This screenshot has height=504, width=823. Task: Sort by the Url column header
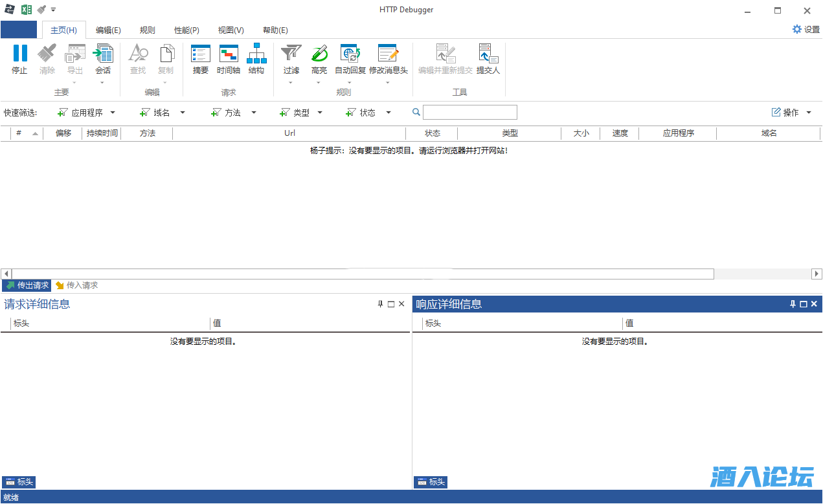tap(289, 133)
